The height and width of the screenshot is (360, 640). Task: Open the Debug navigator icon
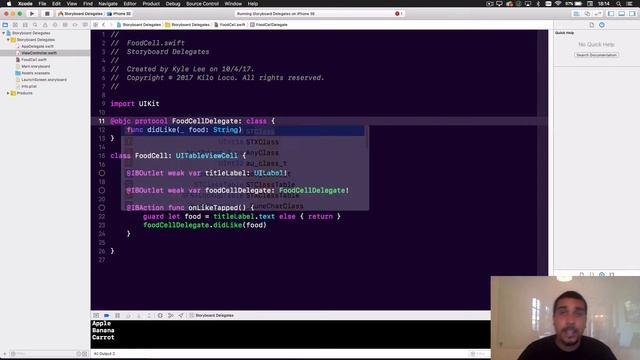click(65, 25)
